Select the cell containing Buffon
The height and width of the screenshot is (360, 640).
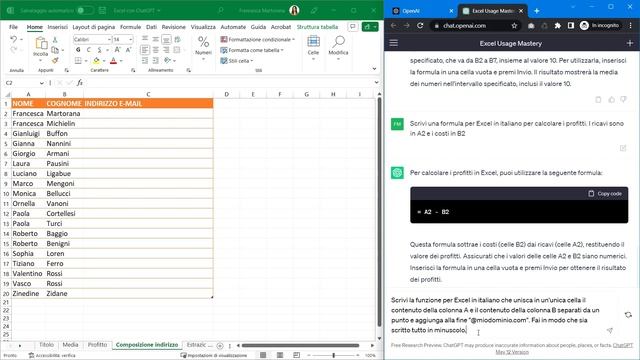pyautogui.click(x=64, y=133)
